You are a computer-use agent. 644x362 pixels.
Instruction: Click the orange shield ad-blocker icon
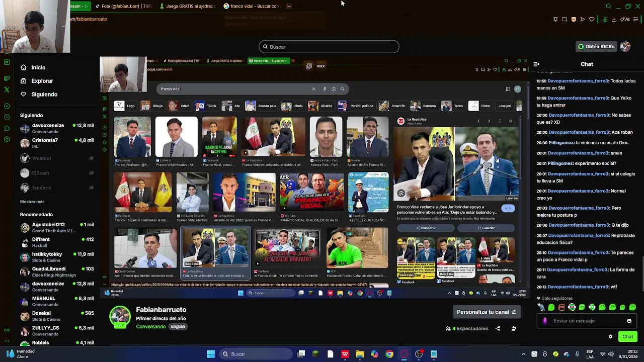574,20
